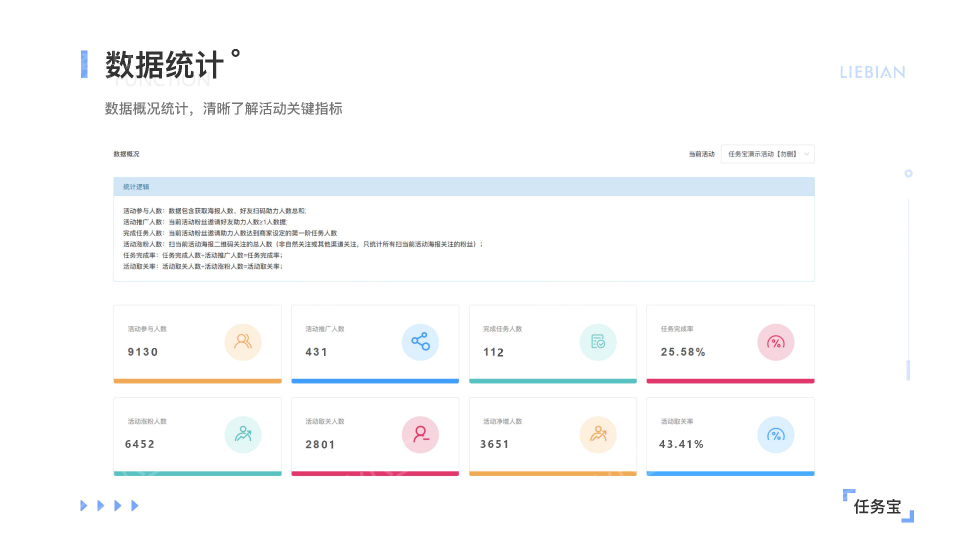This screenshot has width=960, height=540.
Task: Click the 43.41% unfollow rate value
Action: tap(682, 444)
